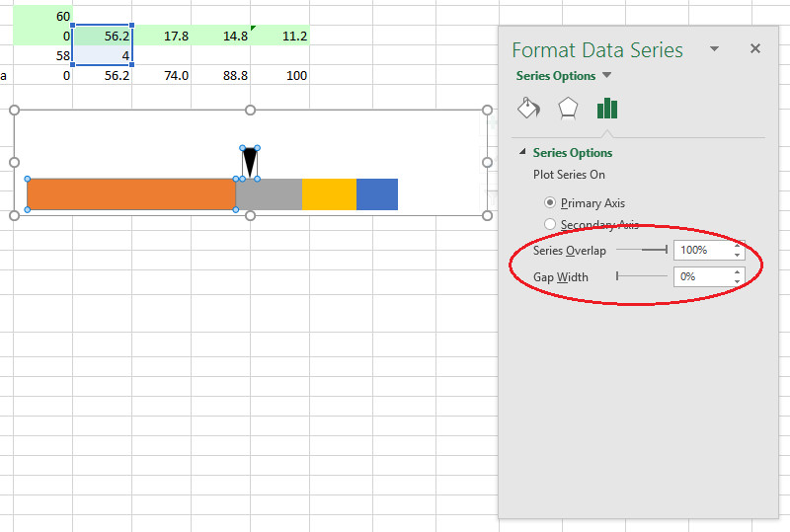Image resolution: width=790 pixels, height=532 pixels.
Task: Select the cell containing 17.8
Action: click(x=163, y=36)
